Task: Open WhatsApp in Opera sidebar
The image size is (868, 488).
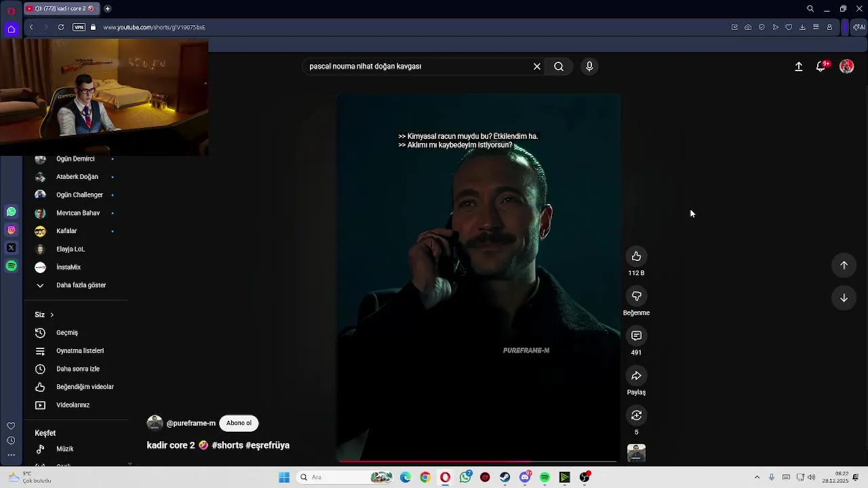Action: [x=11, y=212]
